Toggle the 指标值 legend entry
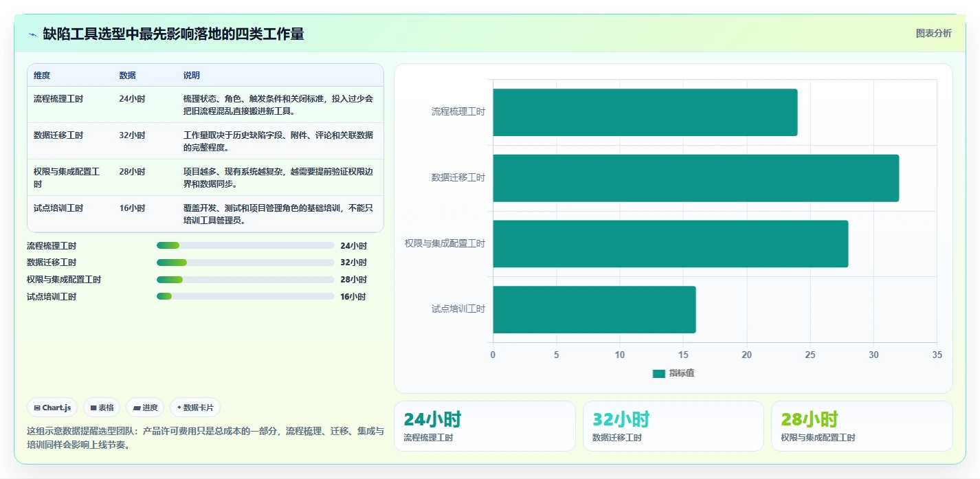Image resolution: width=980 pixels, height=479 pixels. [x=673, y=373]
